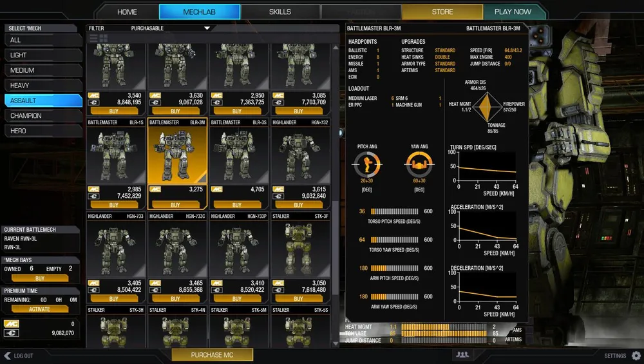Click the Torso Pitch Speed bar
Screen dimensions: 644x364
[394, 211]
